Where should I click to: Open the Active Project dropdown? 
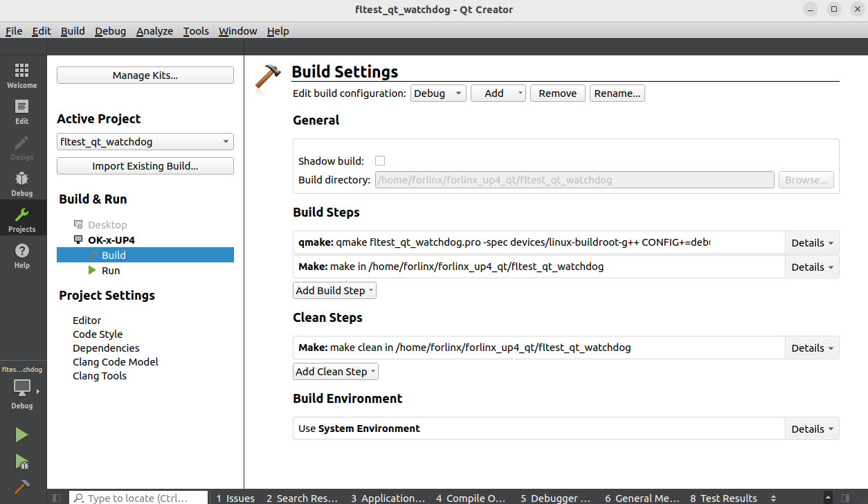[x=145, y=141]
